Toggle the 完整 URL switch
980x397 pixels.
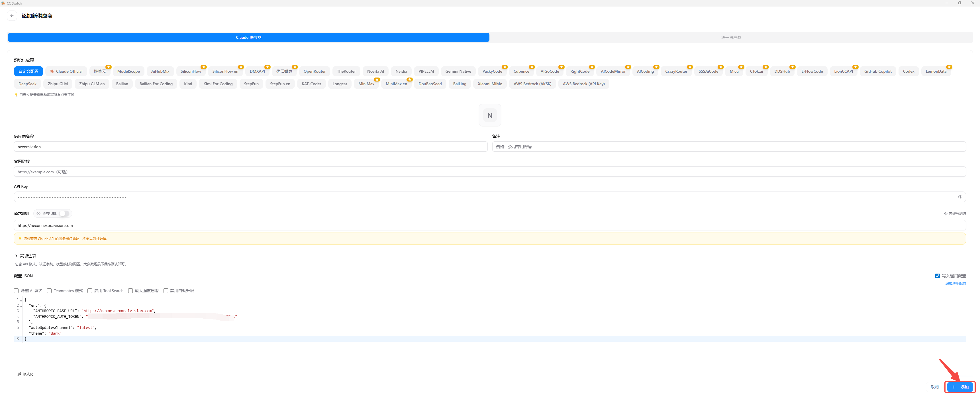click(x=64, y=213)
